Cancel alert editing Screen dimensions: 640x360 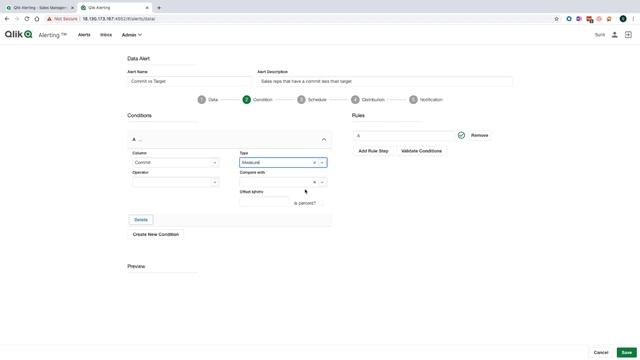[x=601, y=352]
